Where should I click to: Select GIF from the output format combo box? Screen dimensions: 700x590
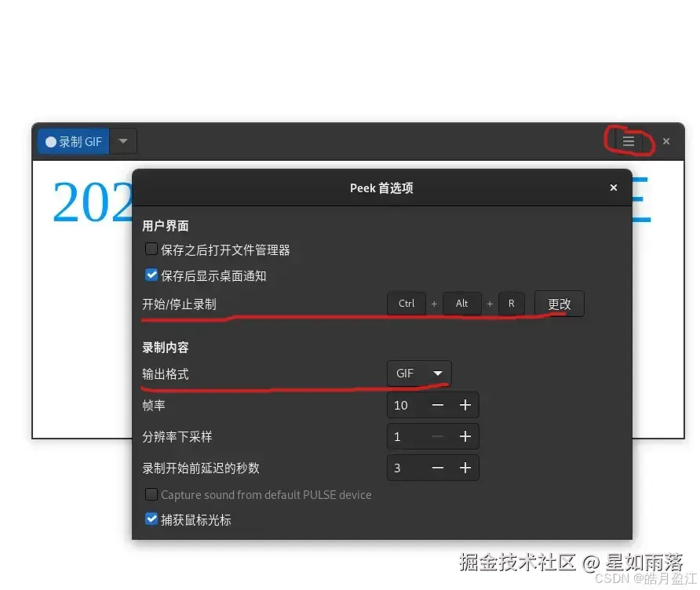[419, 373]
